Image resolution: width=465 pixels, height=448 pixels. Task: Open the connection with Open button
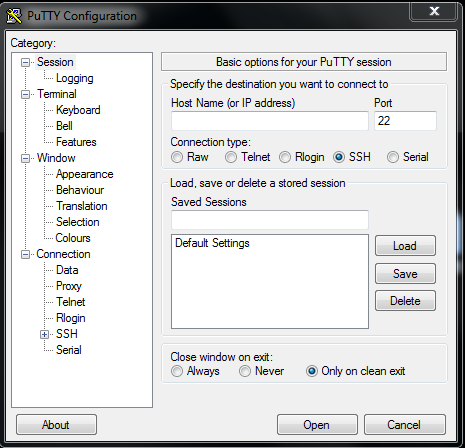click(x=317, y=425)
